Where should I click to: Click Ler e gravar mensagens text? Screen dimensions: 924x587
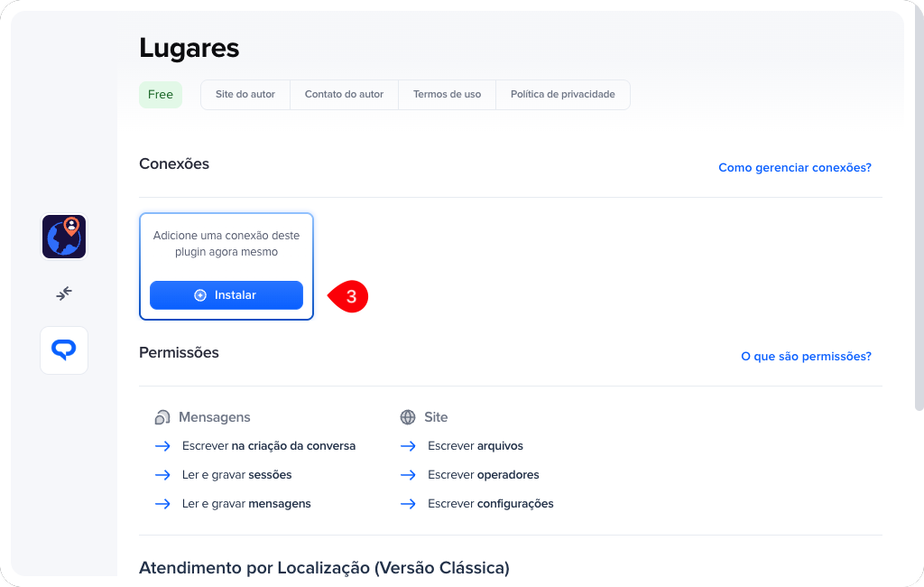[x=246, y=504]
